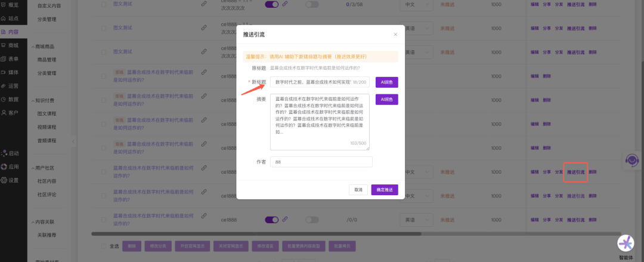Collapse the secondary sidebar with the arrow handle
Image resolution: width=644 pixels, height=262 pixels.
pos(73,141)
